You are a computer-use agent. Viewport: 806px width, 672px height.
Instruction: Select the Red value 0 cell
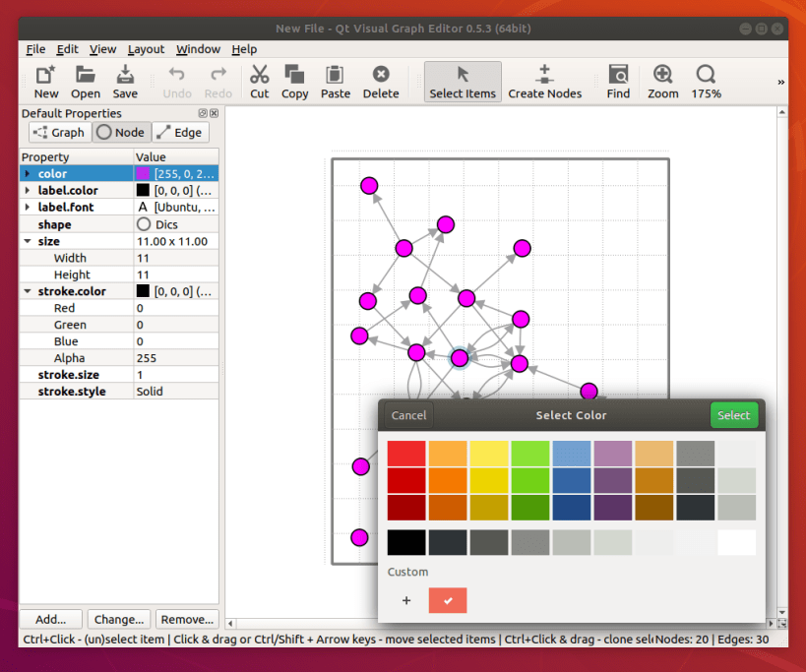click(x=176, y=308)
